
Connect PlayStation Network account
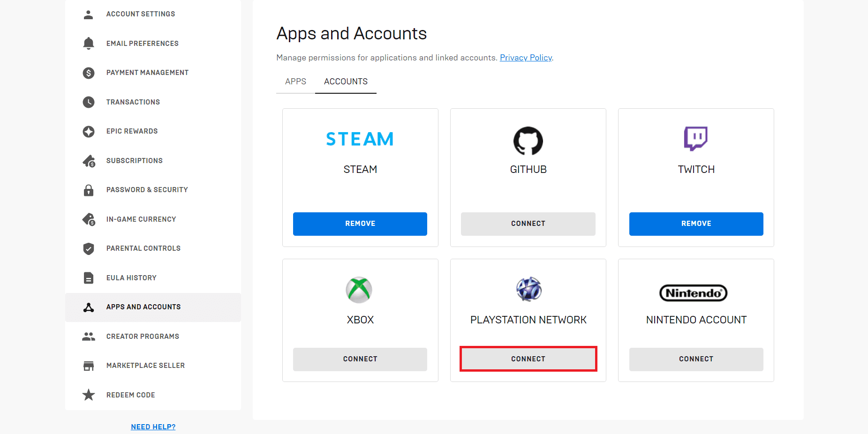(x=528, y=359)
